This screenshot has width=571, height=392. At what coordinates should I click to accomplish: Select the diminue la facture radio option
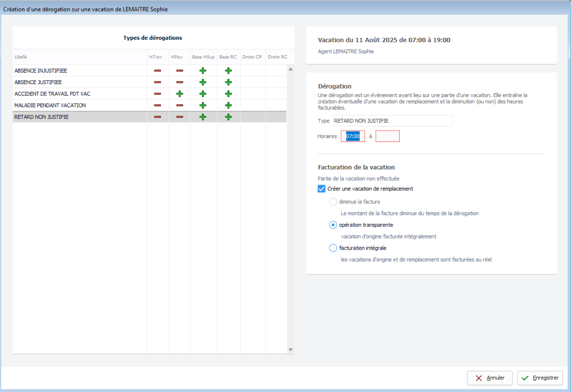333,202
